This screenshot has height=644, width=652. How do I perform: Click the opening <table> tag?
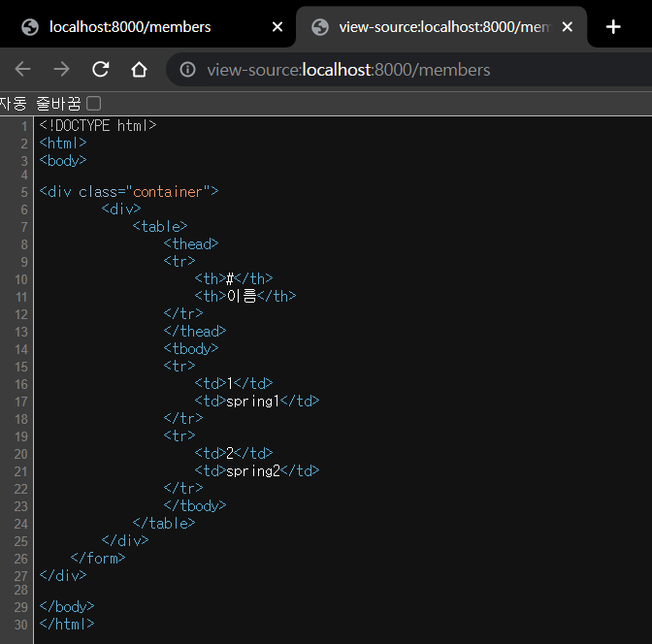160,227
